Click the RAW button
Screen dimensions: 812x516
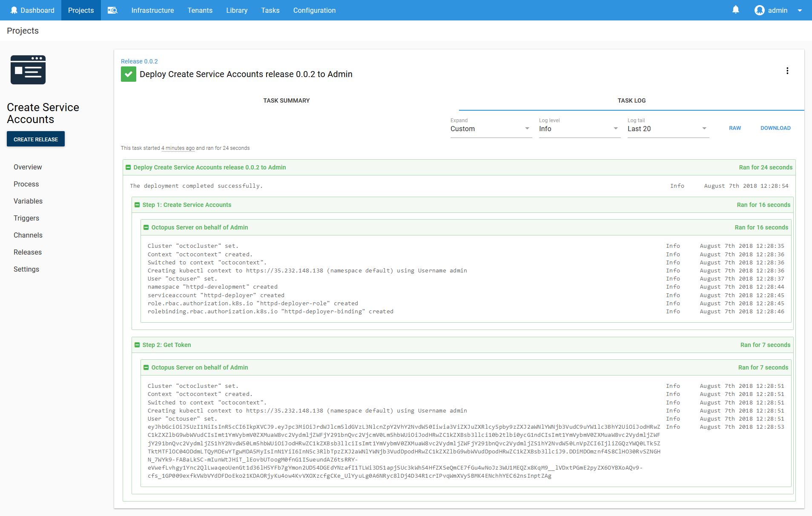coord(735,128)
